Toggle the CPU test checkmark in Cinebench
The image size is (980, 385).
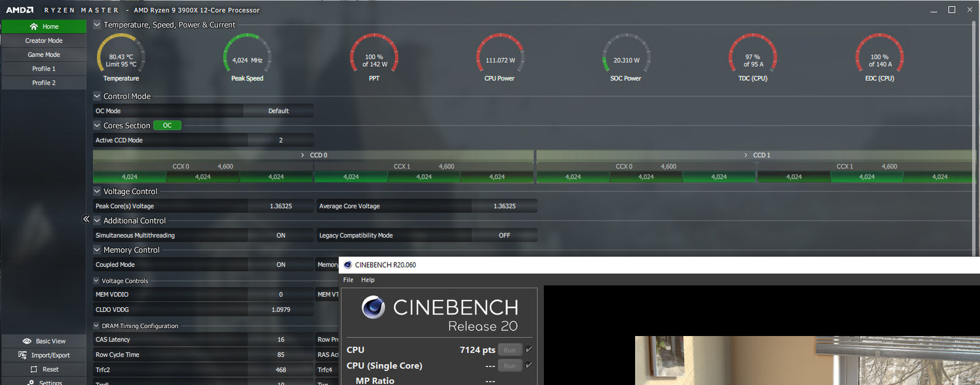click(529, 349)
